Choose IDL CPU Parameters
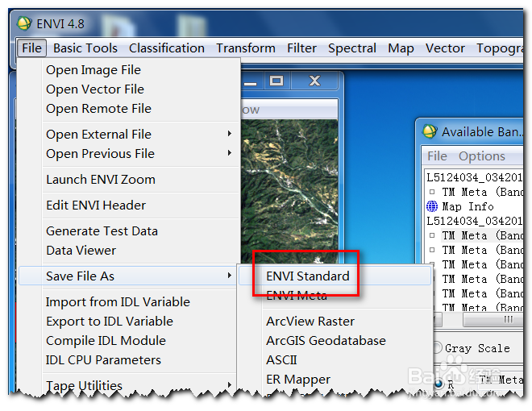The width and height of the screenshot is (532, 411). (x=103, y=359)
